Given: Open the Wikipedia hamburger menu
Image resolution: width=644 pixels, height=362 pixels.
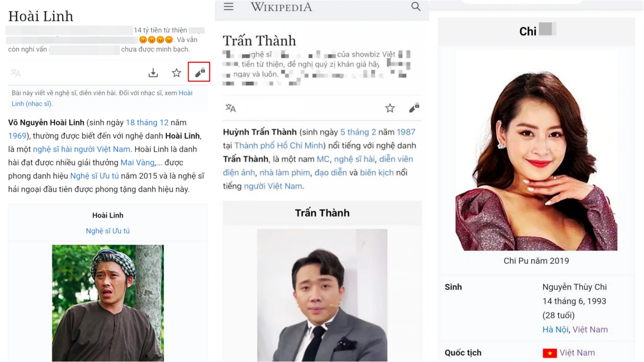Looking at the screenshot, I should [x=228, y=7].
